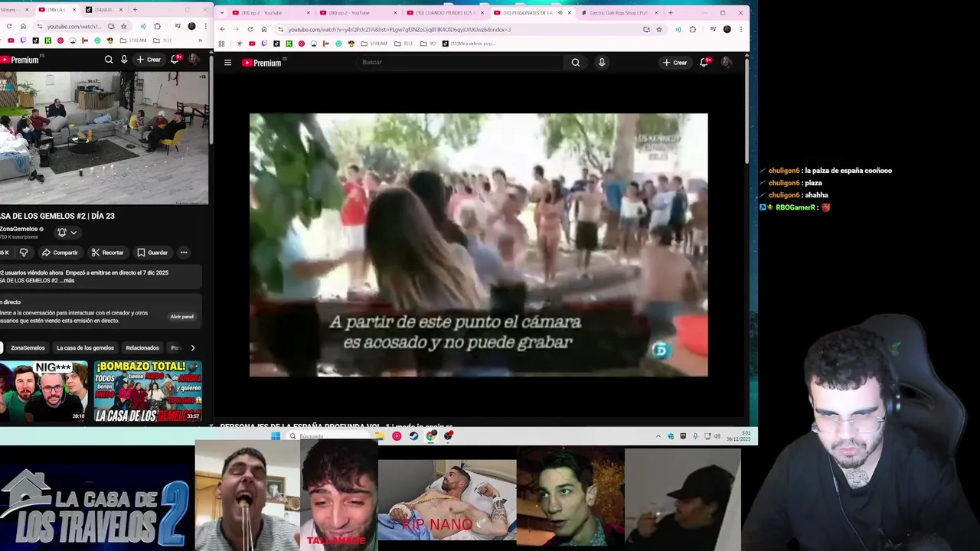Close the 'PERSONAJES DE LA' tab

pyautogui.click(x=569, y=12)
